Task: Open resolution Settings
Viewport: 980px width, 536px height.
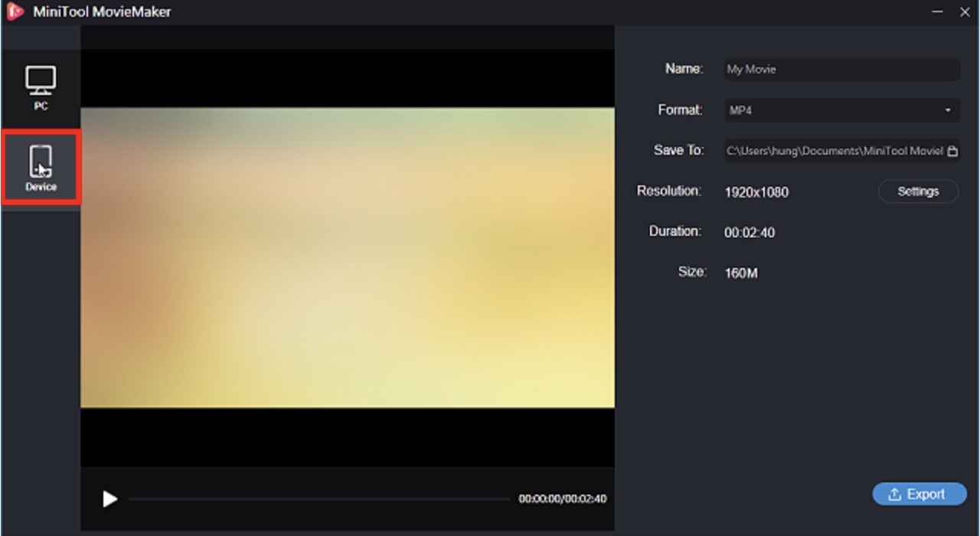Action: [x=918, y=191]
